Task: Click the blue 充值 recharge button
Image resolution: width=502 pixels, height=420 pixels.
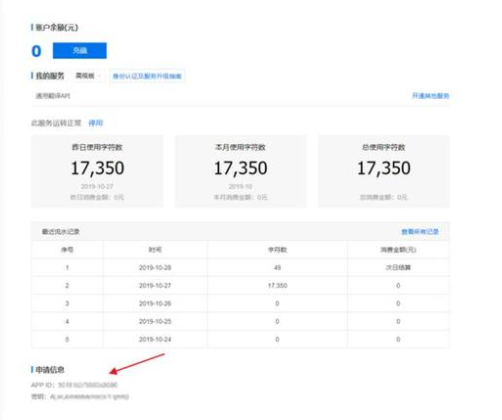Action: coord(80,50)
